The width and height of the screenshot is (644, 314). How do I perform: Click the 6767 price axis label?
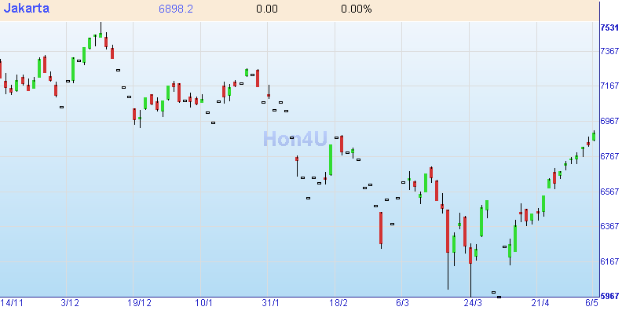(x=609, y=156)
